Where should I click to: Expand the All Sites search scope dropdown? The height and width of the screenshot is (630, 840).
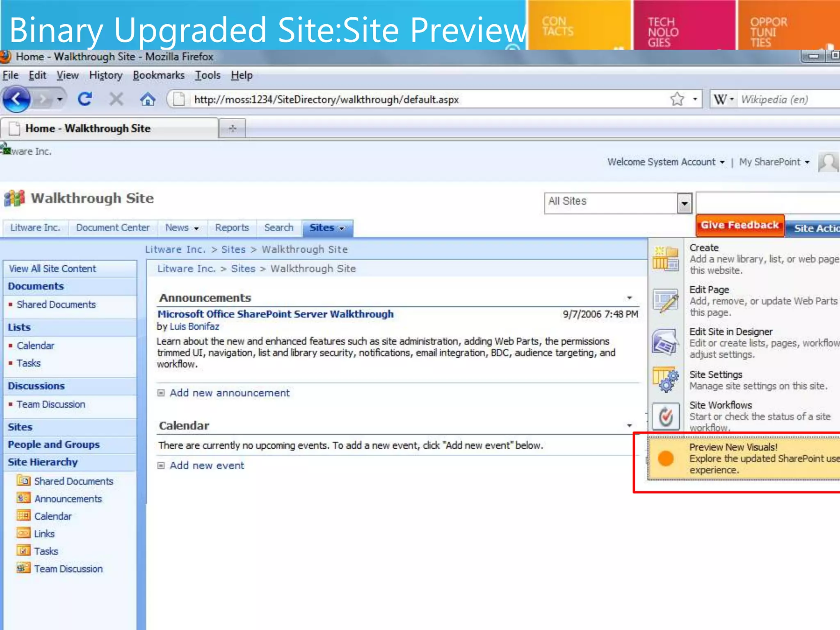[x=684, y=203]
